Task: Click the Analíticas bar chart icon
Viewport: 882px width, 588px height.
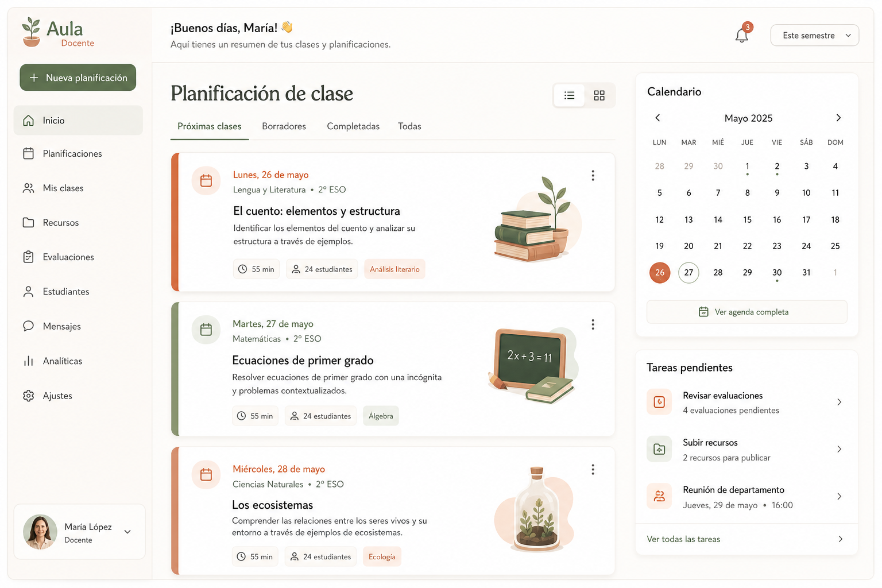Action: coord(28,361)
